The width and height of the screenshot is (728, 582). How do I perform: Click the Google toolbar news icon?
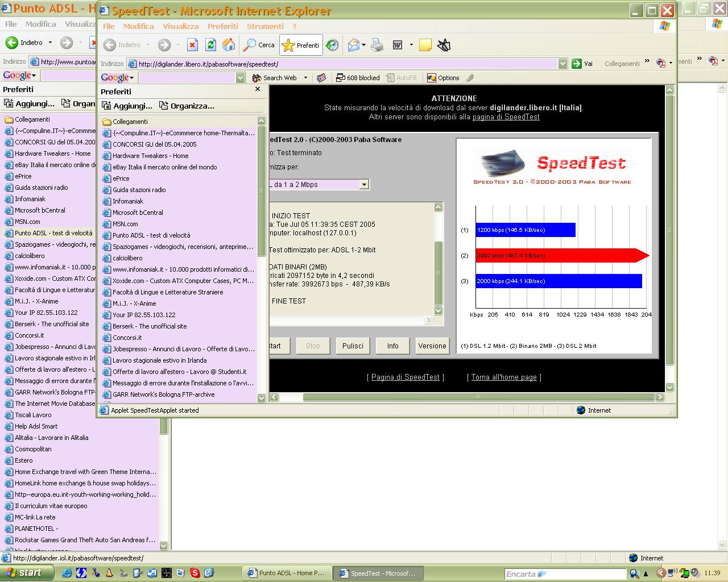tap(321, 78)
